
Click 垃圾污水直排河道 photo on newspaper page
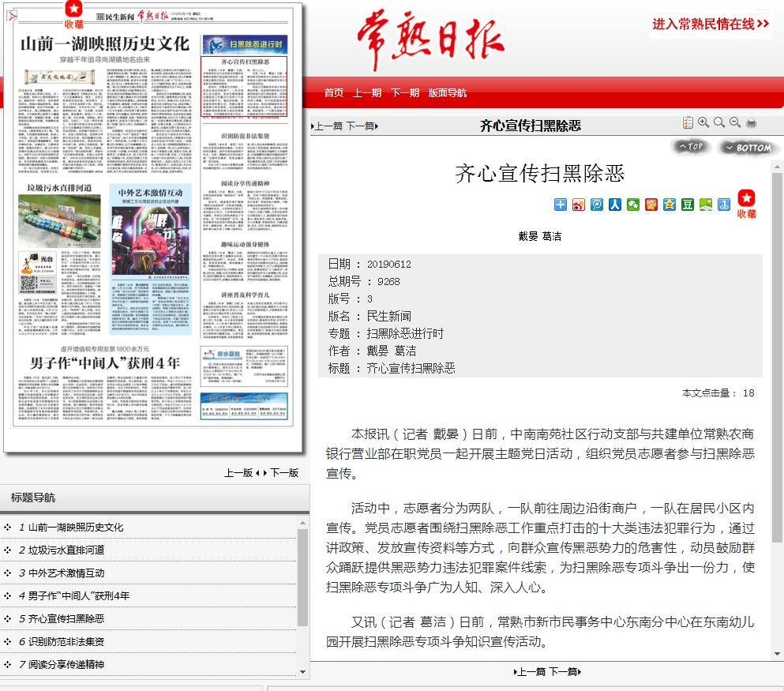tap(59, 220)
